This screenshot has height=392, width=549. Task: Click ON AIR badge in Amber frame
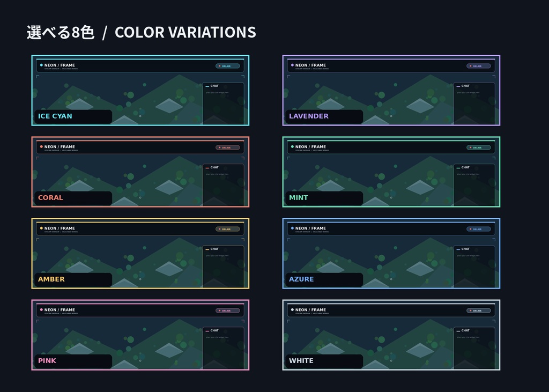point(227,229)
